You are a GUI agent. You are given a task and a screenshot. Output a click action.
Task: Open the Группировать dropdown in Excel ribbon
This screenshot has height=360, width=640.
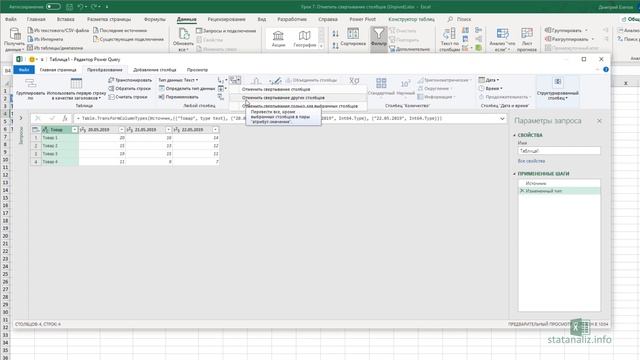(x=567, y=30)
